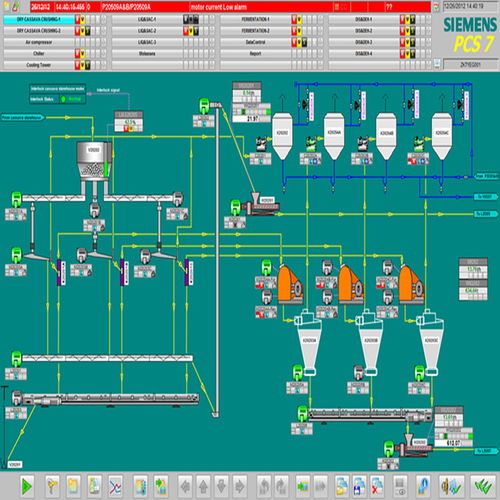Click the blue information icon in bottom toolbar
500x500 pixels.
coord(423,486)
